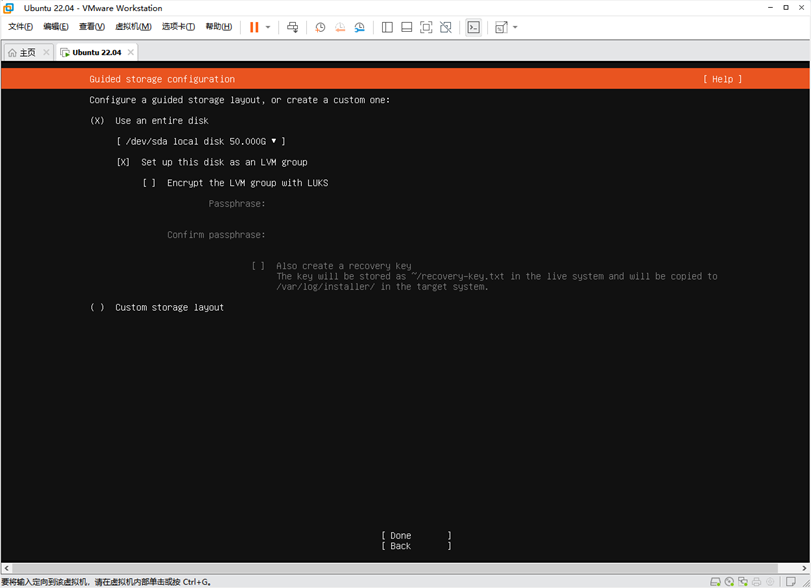This screenshot has height=588, width=811.
Task: Take a snapshot of this virtual machine
Action: [x=320, y=27]
